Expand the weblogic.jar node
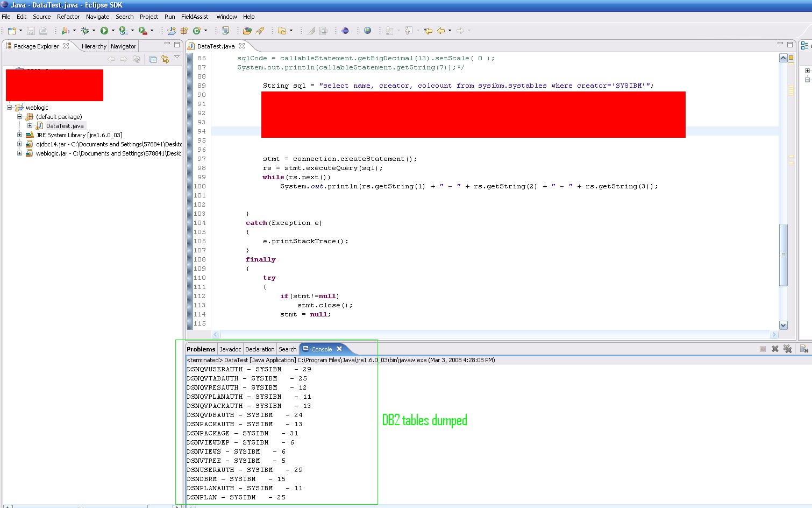 [x=19, y=153]
